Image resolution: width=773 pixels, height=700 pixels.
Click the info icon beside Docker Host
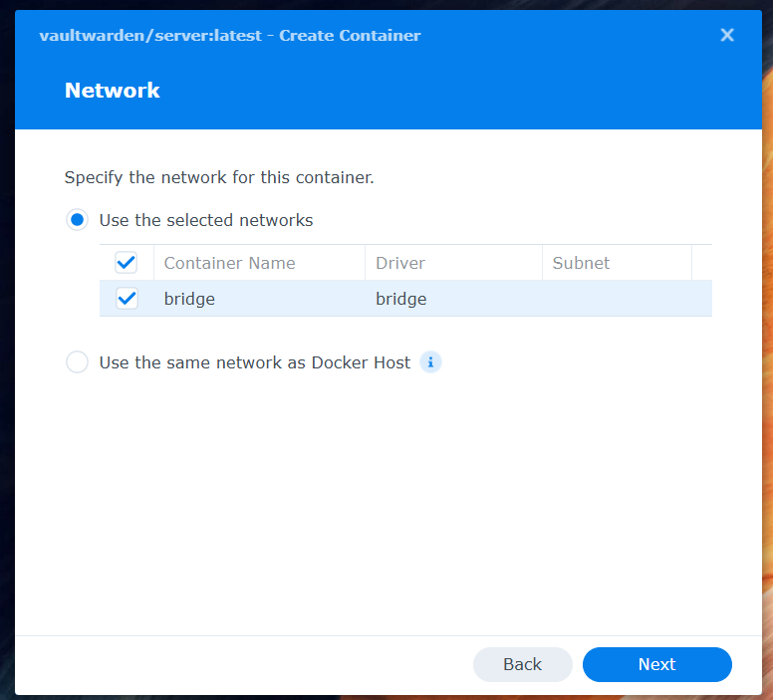(430, 362)
